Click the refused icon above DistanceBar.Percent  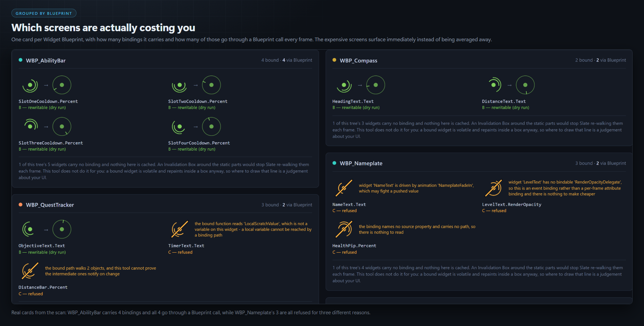pos(30,271)
